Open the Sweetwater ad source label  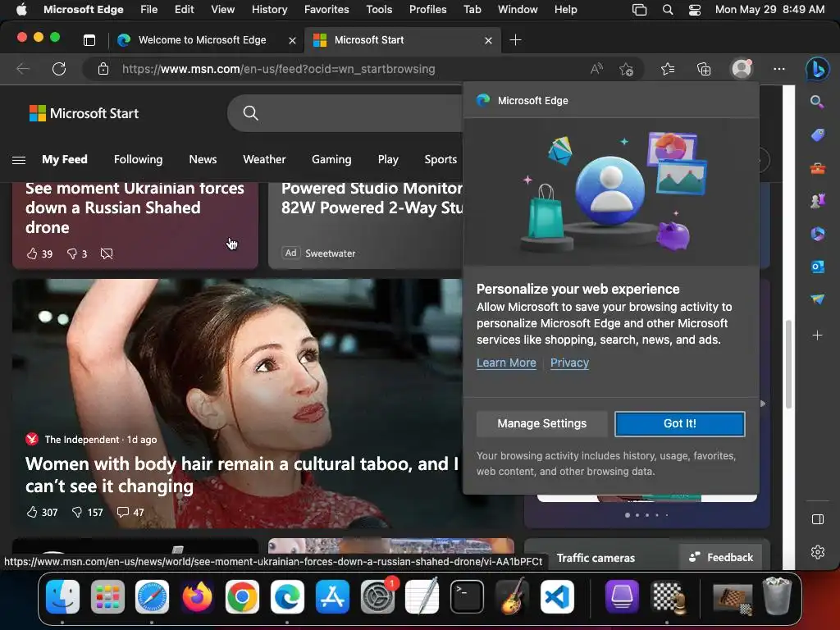[330, 253]
